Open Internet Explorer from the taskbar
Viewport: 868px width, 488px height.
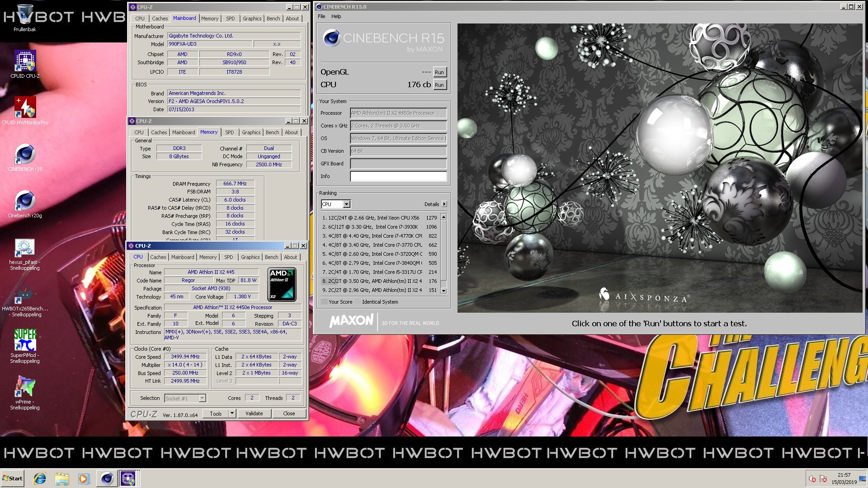point(40,479)
